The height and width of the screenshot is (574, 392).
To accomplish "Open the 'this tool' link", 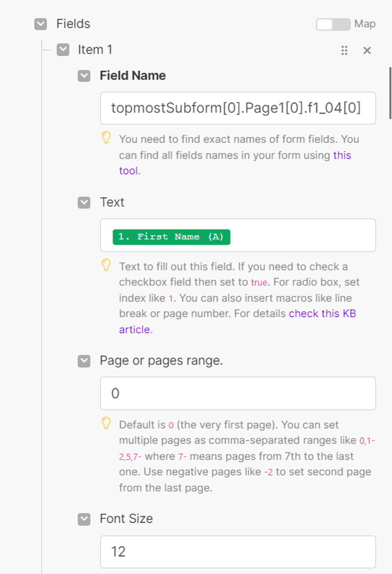I will (342, 155).
